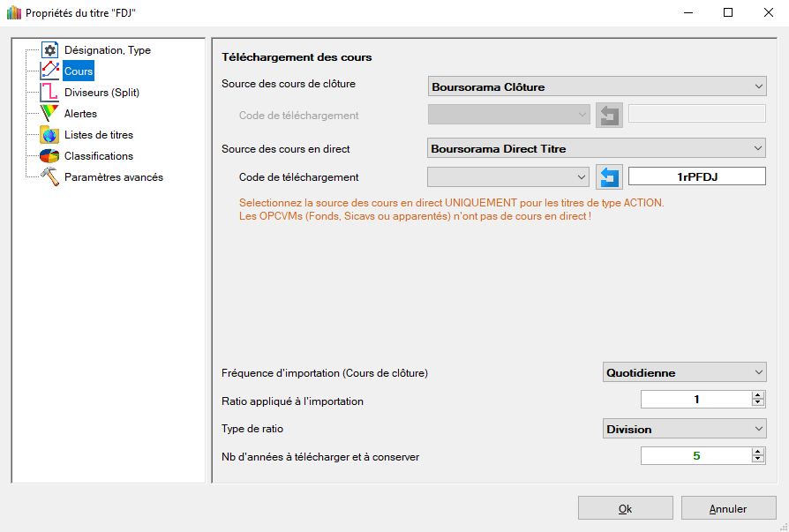Increase the Ratio appliqué à l'importation value

(x=757, y=395)
